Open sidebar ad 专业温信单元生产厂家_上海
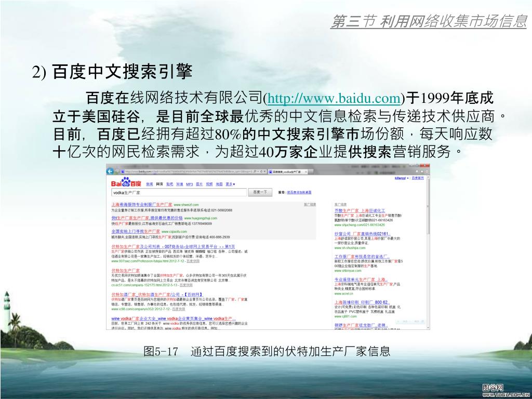Viewport: 532px width, 399px height. click(361, 280)
